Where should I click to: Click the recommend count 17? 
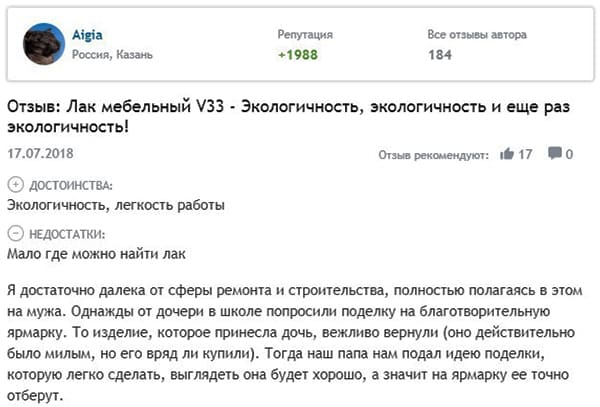click(526, 155)
